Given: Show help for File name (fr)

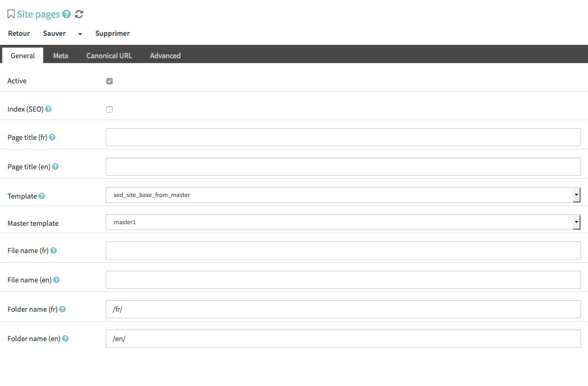Looking at the screenshot, I should point(53,250).
